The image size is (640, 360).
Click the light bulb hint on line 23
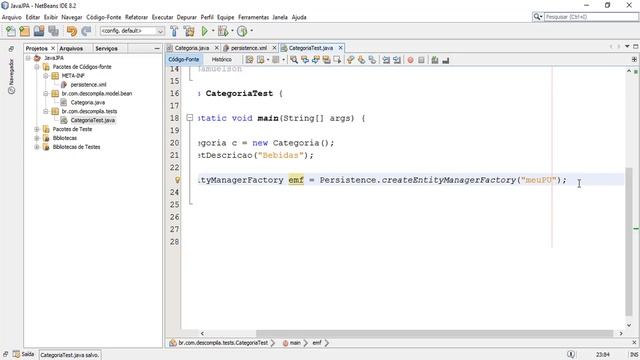pos(177,180)
